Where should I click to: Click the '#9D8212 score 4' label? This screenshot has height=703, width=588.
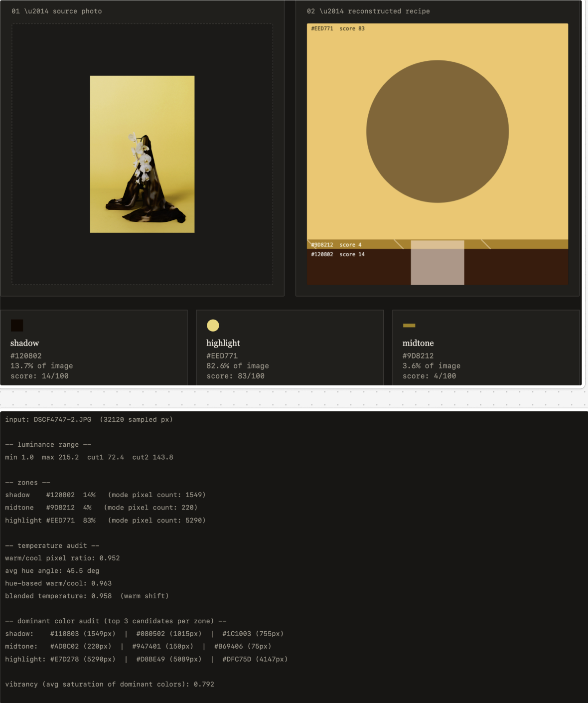point(336,245)
